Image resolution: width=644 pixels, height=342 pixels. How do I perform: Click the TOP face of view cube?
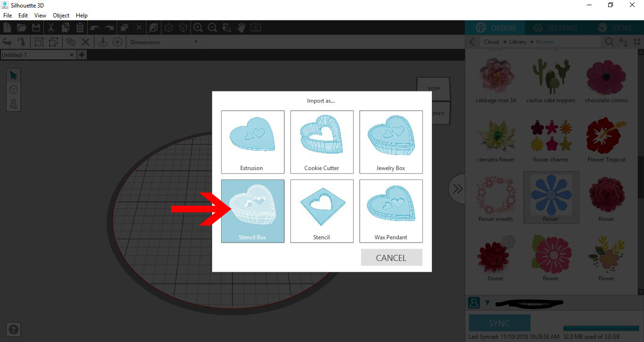pos(433,89)
